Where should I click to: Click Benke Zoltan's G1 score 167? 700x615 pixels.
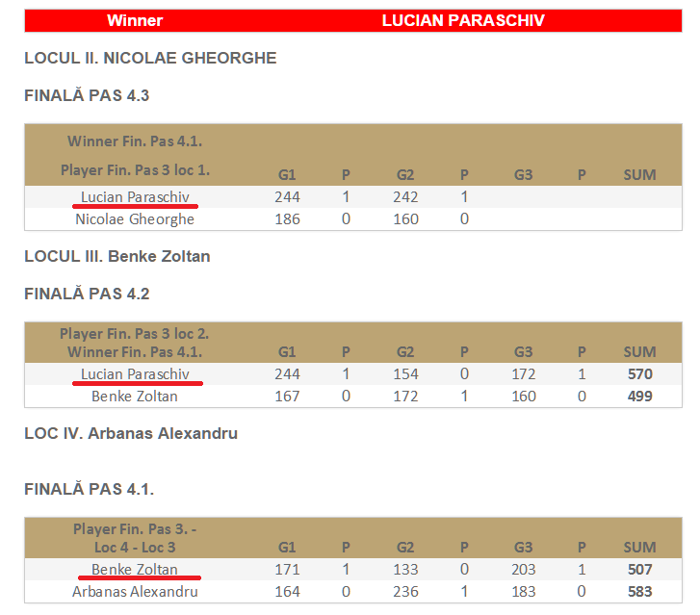tap(287, 397)
